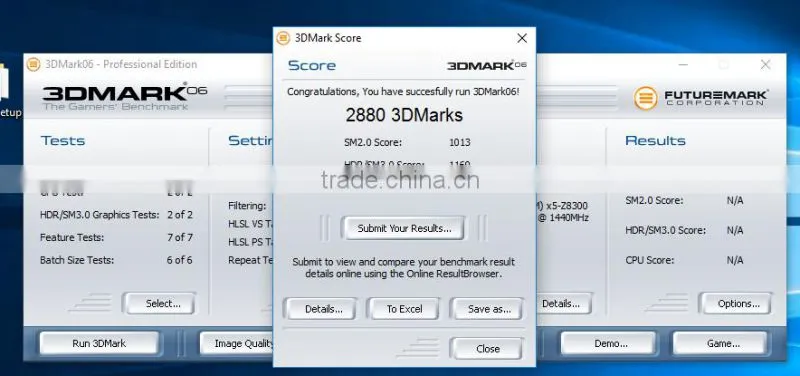
Task: Open Details in the 3DMark Score dialog
Action: click(323, 309)
